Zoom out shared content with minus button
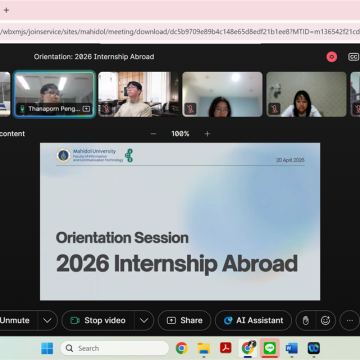 (153, 134)
